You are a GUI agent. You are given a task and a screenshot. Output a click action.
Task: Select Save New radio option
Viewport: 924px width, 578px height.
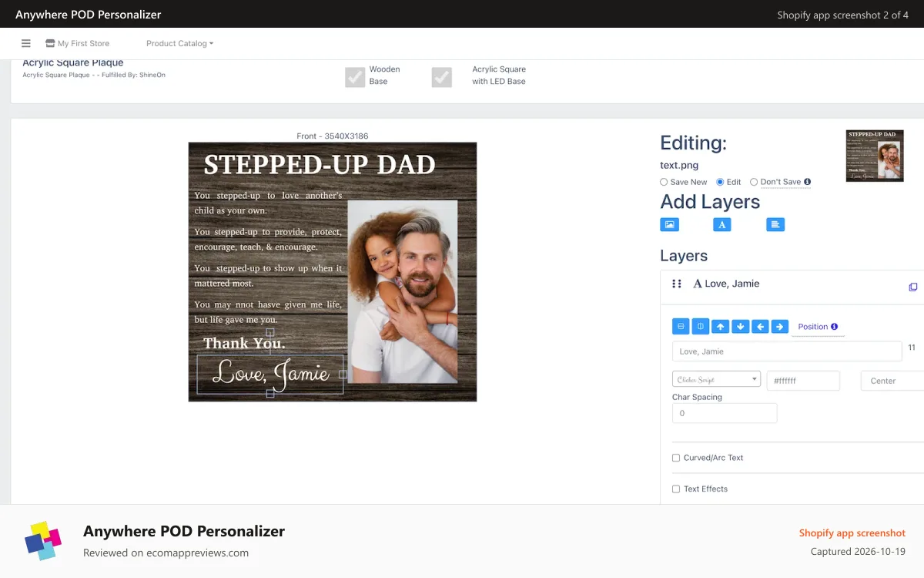point(664,182)
